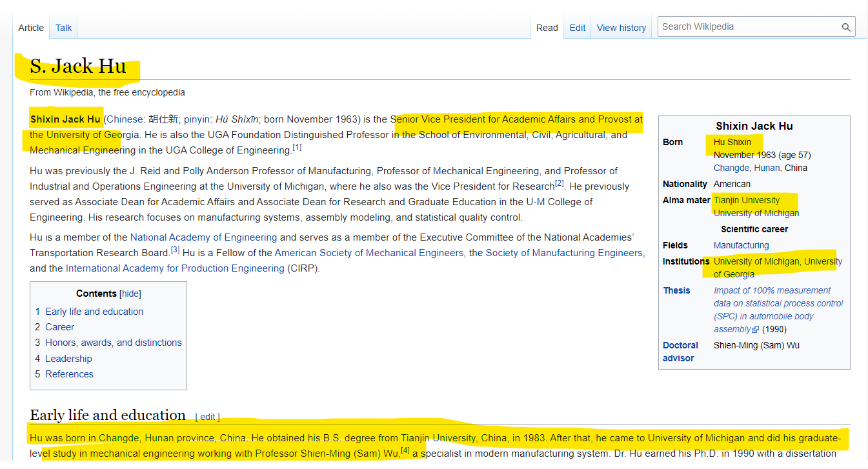Click the 'Early life and education' section heading

108,415
